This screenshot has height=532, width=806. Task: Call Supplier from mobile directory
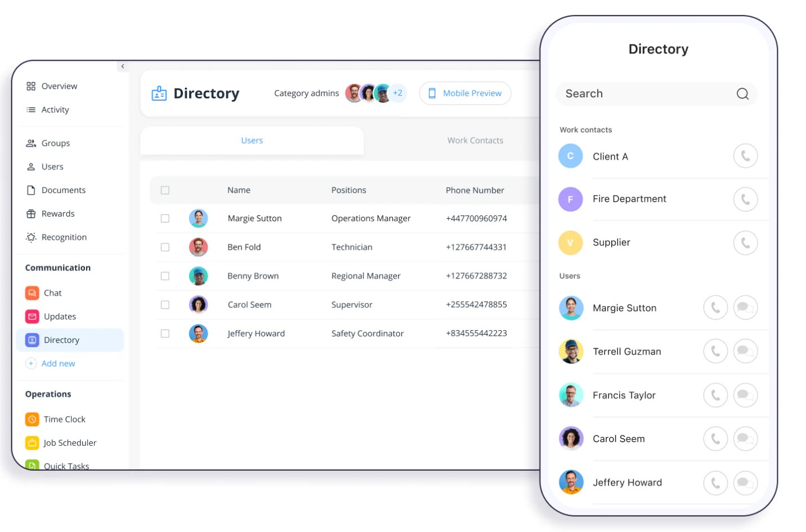[x=745, y=243]
